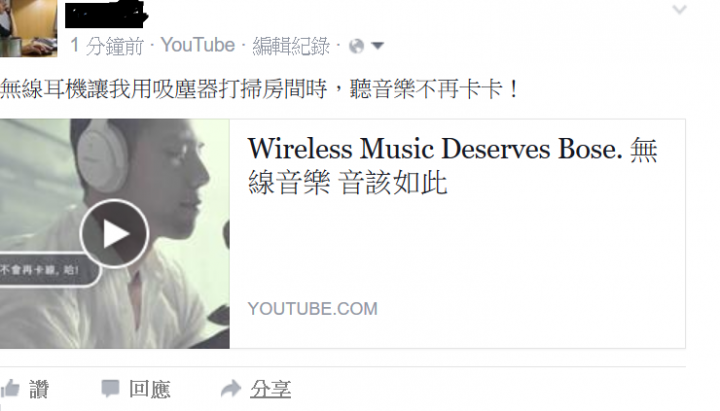The width and height of the screenshot is (720, 411).
Task: Click the 分享 share link
Action: [270, 389]
